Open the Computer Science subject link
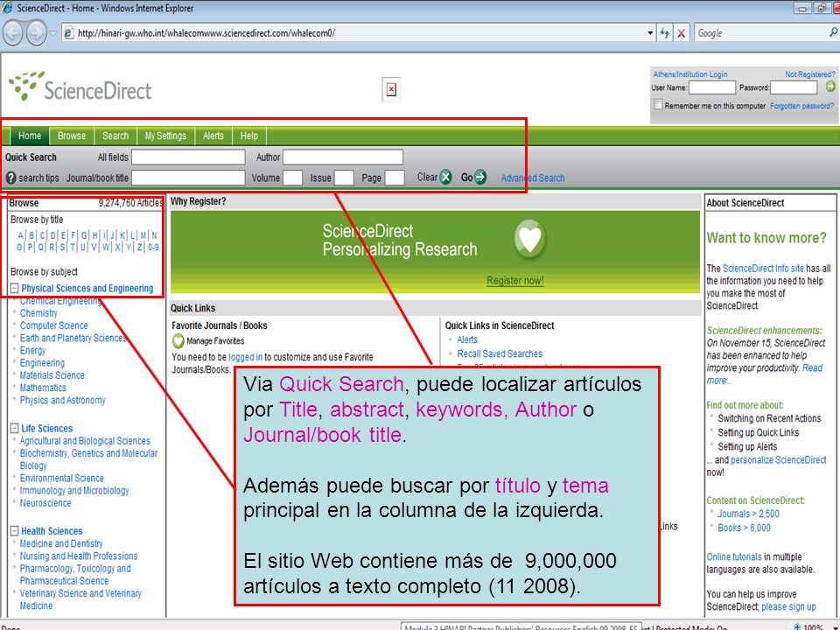840x630 pixels. click(x=53, y=325)
